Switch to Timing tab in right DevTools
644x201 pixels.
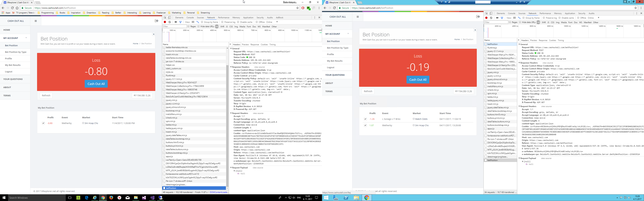561,40
